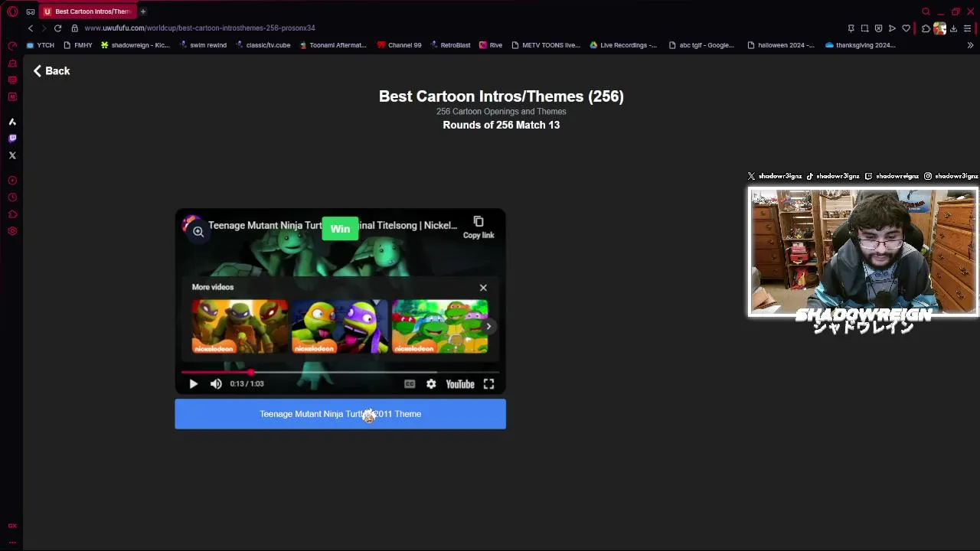The height and width of the screenshot is (551, 980).
Task: View site security padlock info
Action: (74, 28)
